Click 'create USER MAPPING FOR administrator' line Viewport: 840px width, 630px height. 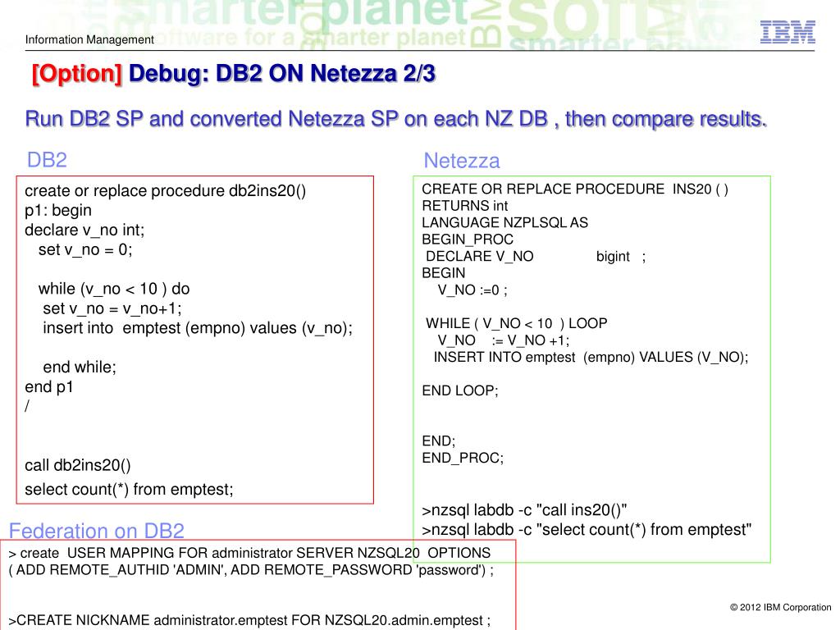point(249,553)
